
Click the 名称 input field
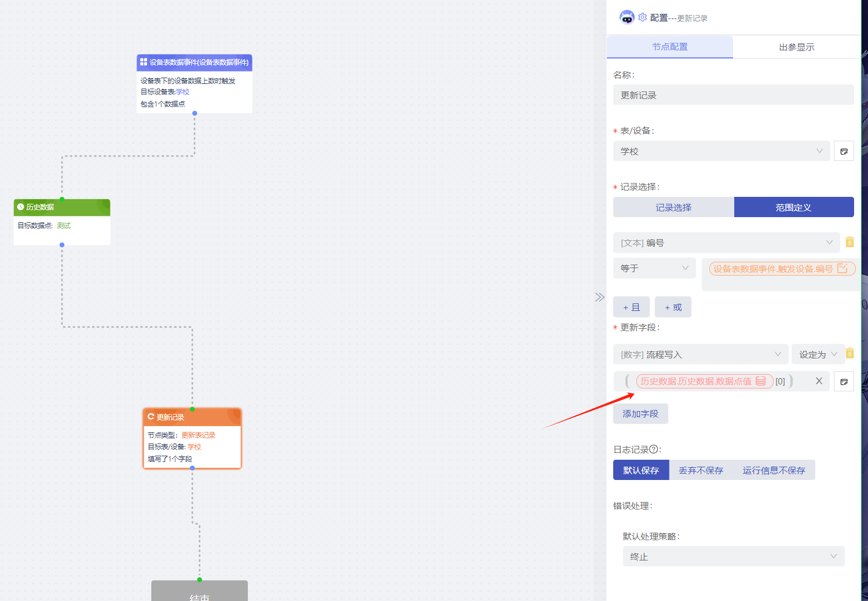coord(733,95)
